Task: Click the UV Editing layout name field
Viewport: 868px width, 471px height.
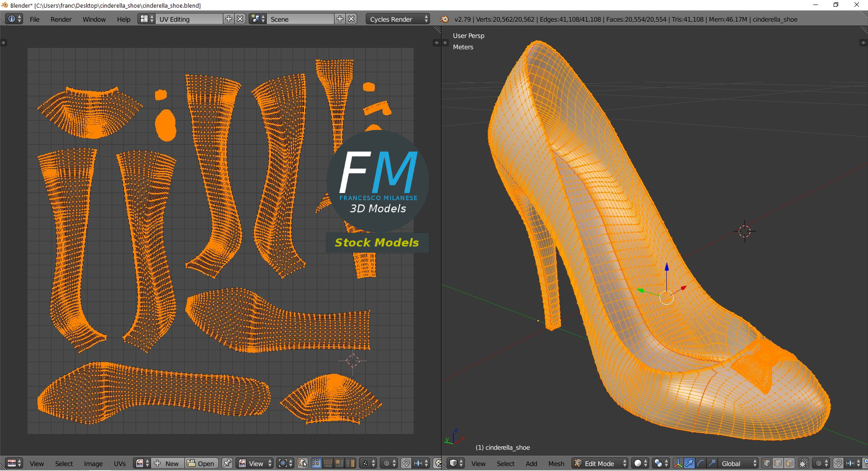Action: coord(189,19)
